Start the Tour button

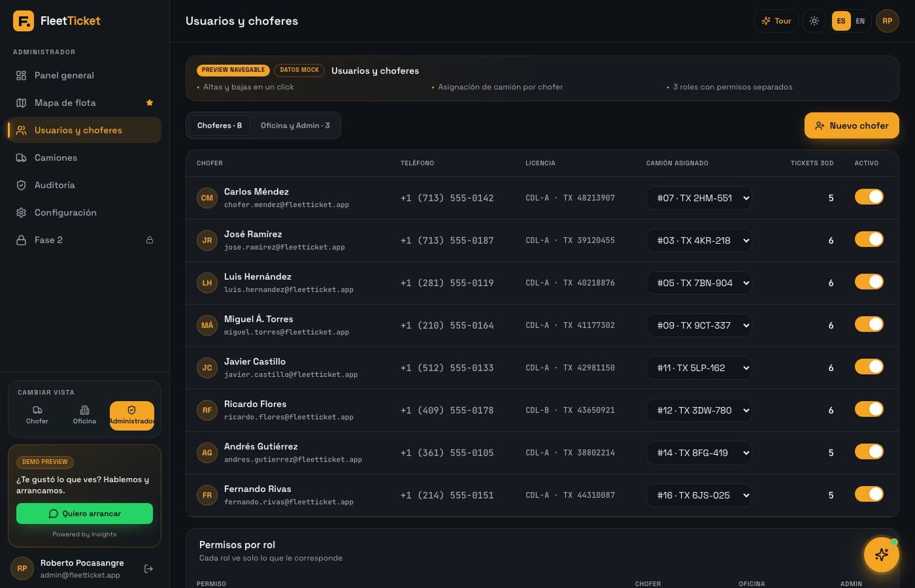[x=776, y=21]
